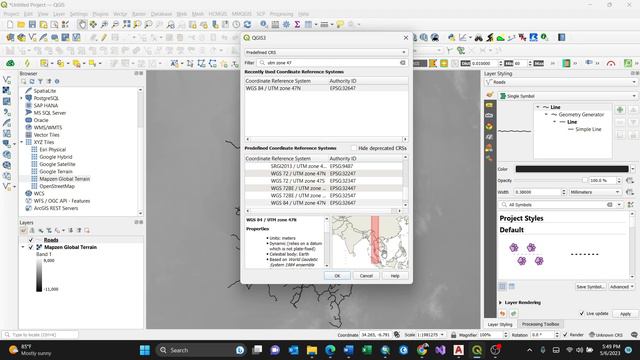Open Excel from the Windows taskbar
This screenshot has width=640, height=360.
coord(367,350)
